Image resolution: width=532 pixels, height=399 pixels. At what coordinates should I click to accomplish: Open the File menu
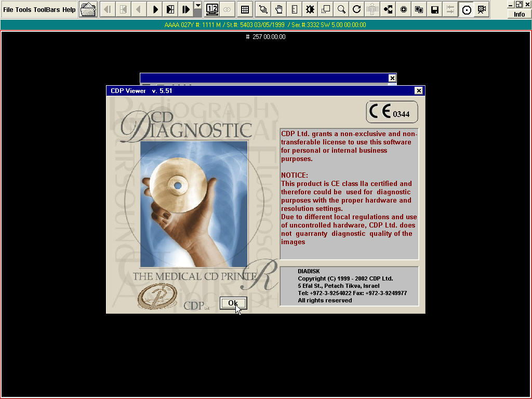pyautogui.click(x=8, y=9)
